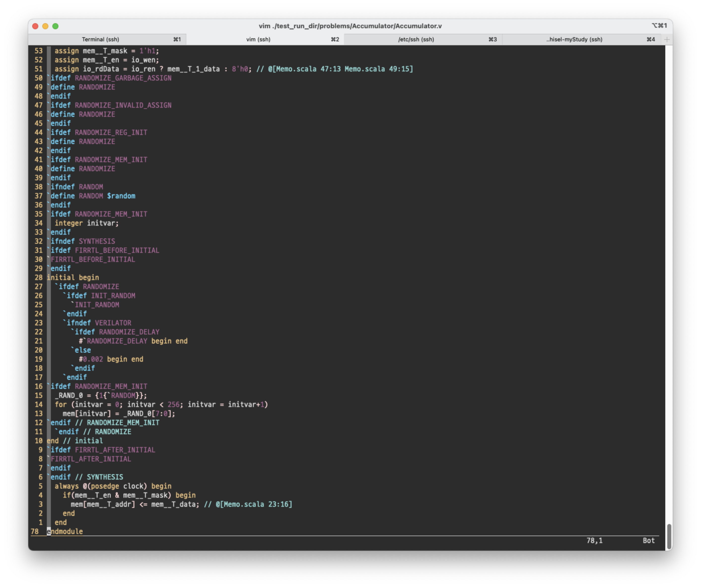Click the 'initial begin' line
The image size is (701, 588).
coord(73,277)
